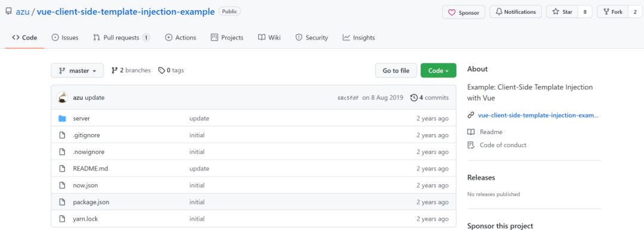Image resolution: width=644 pixels, height=230 pixels.
Task: Click the server folder icon
Action: [62, 119]
